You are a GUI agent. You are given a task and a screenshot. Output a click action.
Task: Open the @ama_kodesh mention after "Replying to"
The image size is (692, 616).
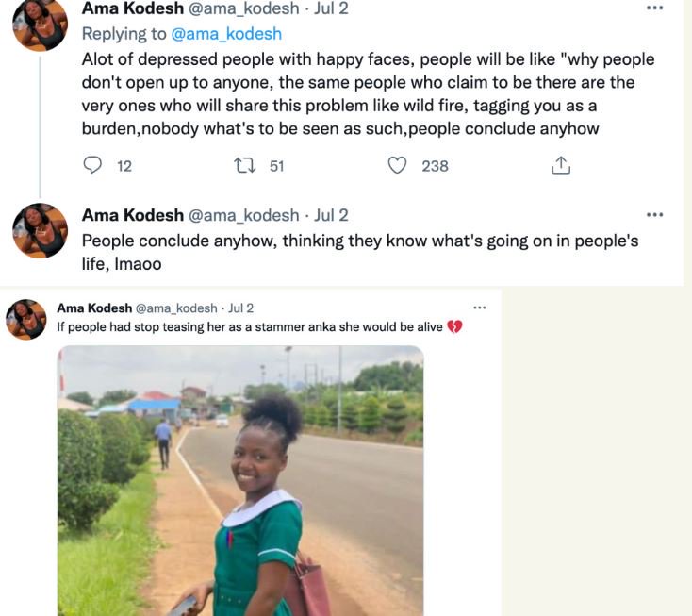coord(225,34)
